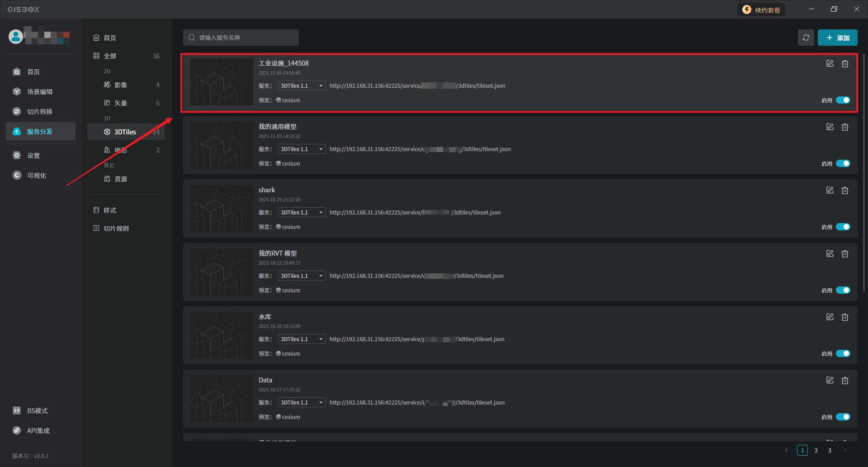This screenshot has height=467, width=868.
Task: Click the user avatar icon
Action: [16, 36]
